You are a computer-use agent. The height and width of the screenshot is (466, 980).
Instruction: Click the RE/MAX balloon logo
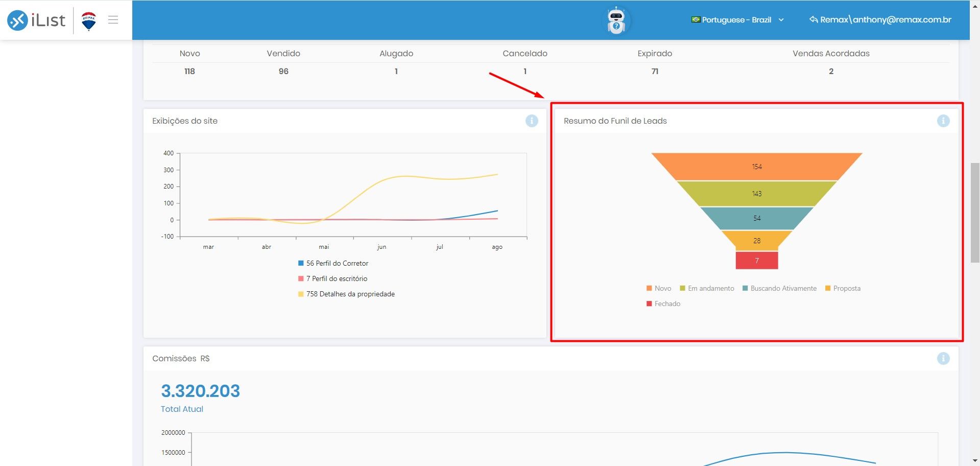(89, 21)
